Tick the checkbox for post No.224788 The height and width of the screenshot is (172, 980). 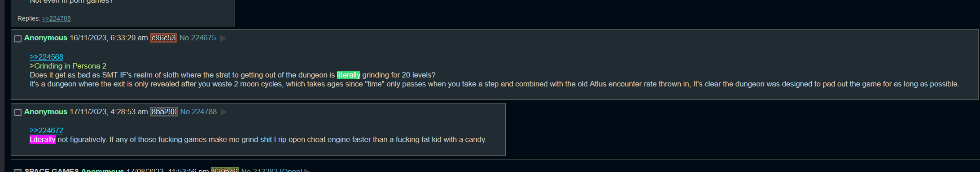click(x=18, y=112)
